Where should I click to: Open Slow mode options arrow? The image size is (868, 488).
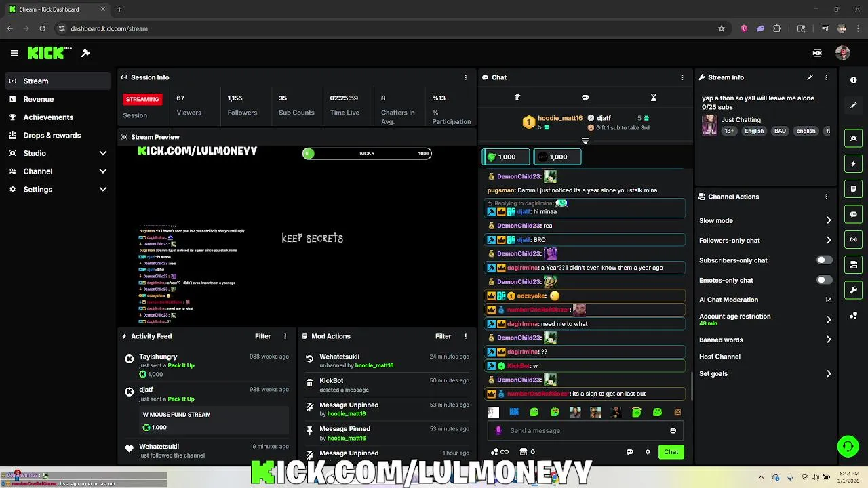pos(829,220)
